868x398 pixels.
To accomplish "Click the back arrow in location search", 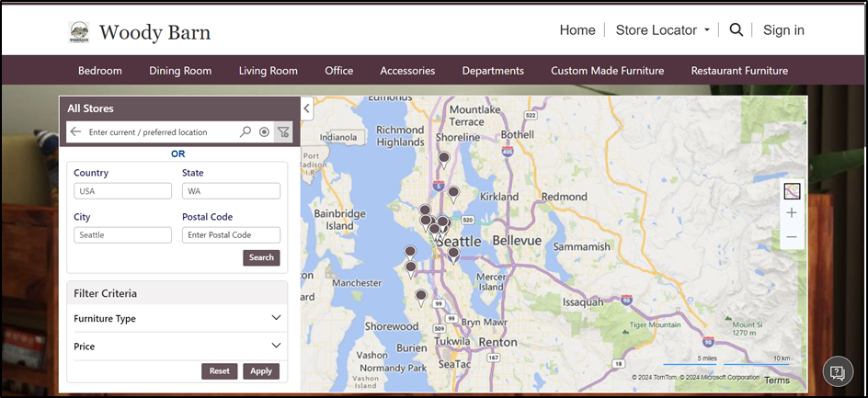I will tap(76, 132).
